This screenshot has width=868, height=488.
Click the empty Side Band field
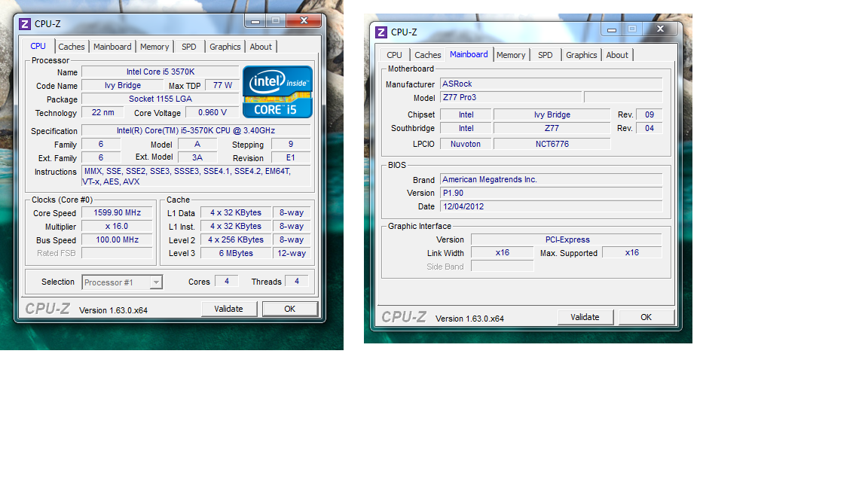click(502, 266)
